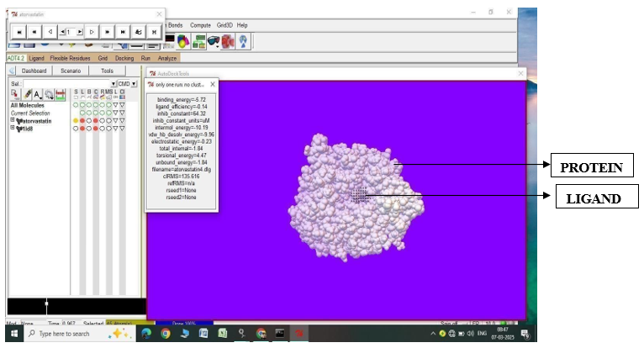
Task: Open the Compute menu
Action: point(200,25)
